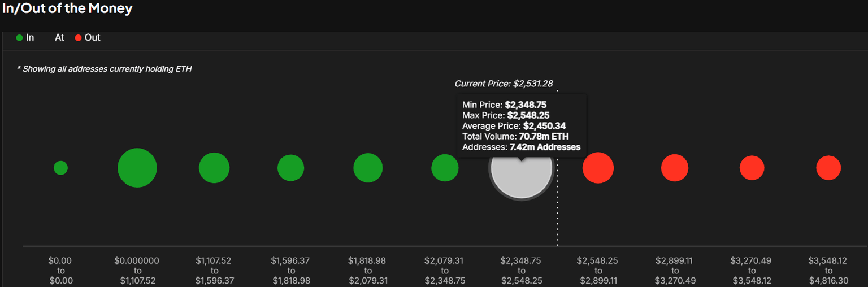Select the red bubble for $3,548.12–$4,816.30

click(x=828, y=168)
